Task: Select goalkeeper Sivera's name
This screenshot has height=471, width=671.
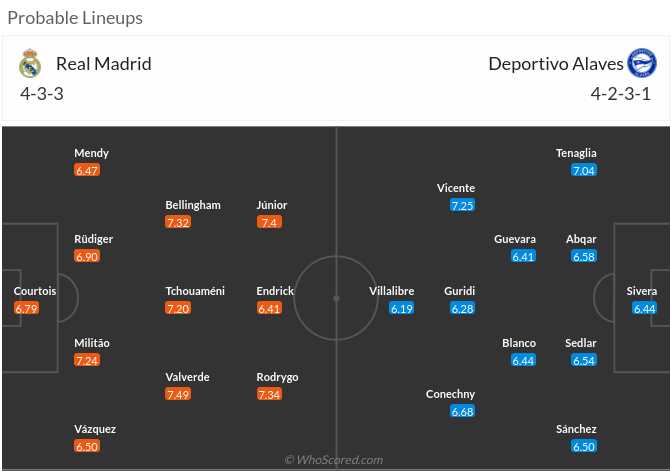Action: (642, 291)
